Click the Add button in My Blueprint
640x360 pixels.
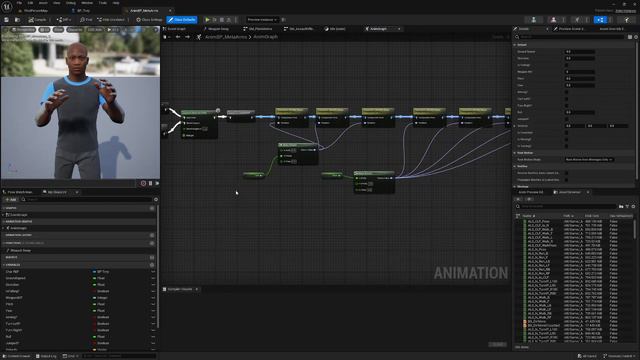coord(11,200)
